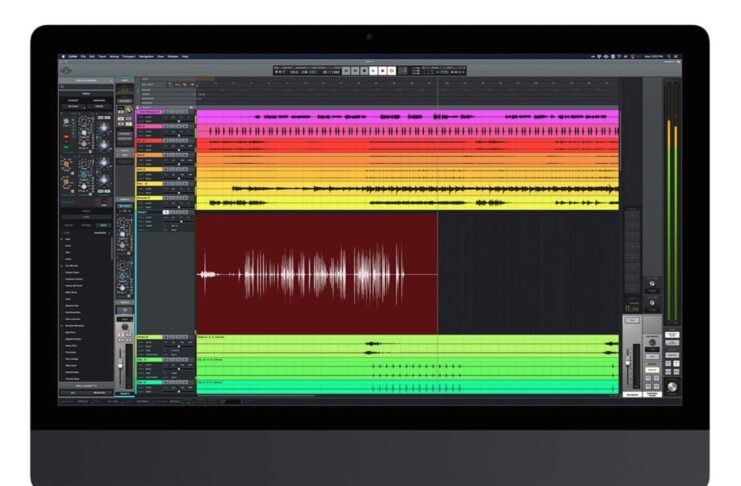
Task: Click the pink drum-hit audio clip
Action: tap(407, 131)
